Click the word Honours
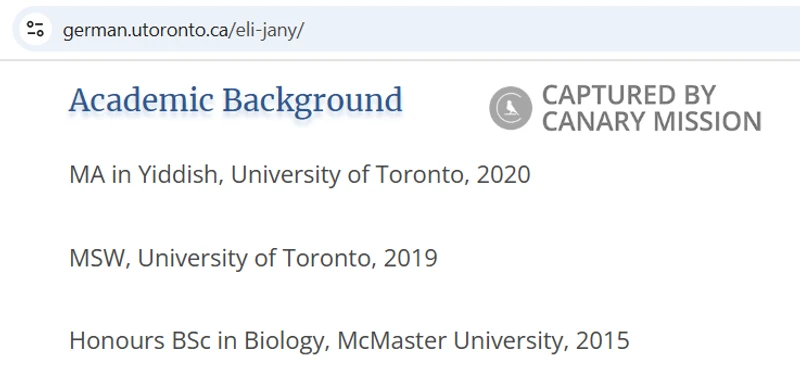800x382 pixels. [x=117, y=341]
